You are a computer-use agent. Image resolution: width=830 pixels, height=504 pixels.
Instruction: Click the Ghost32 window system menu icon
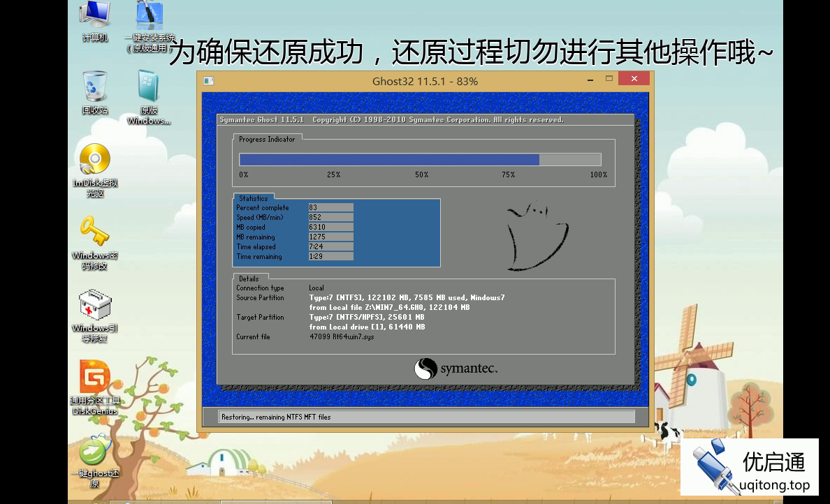coord(208,81)
